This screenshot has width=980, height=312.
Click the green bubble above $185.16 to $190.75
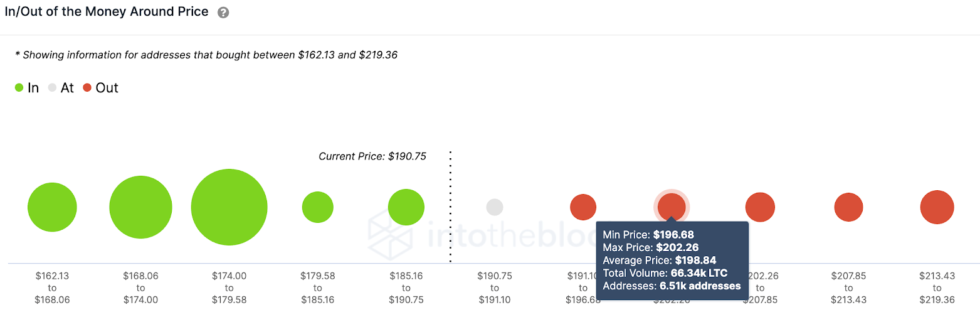[x=406, y=207]
